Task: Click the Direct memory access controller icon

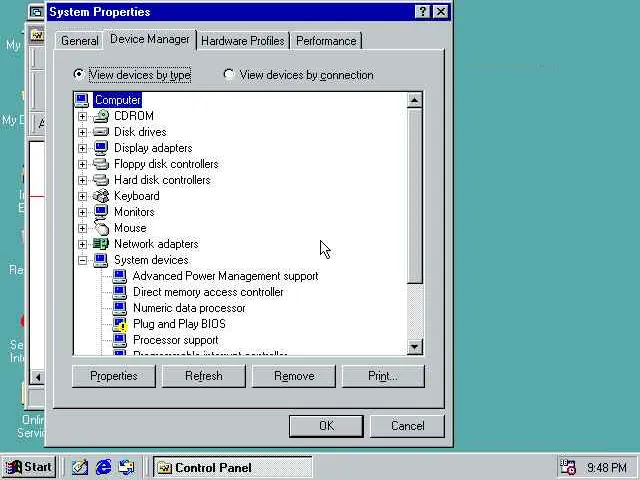Action: click(120, 292)
